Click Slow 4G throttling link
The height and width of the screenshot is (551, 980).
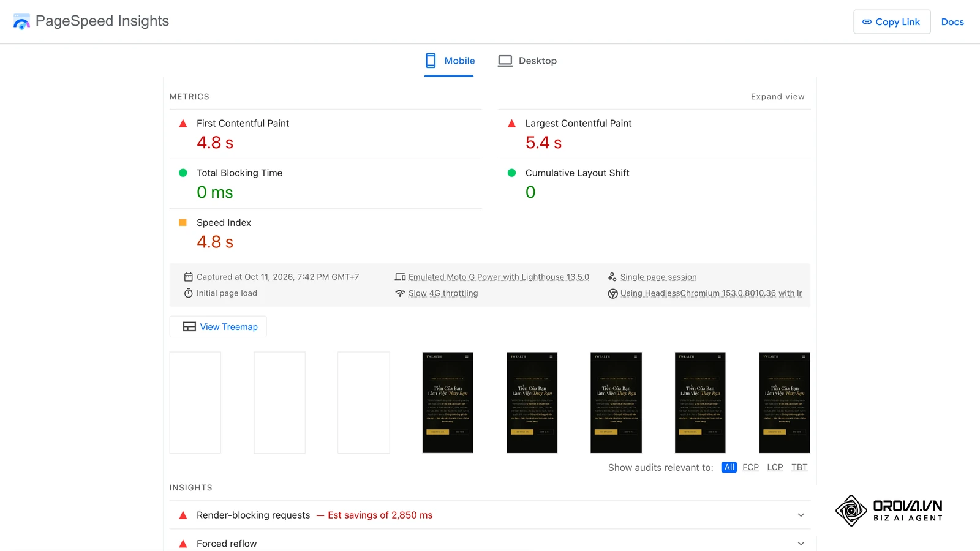pyautogui.click(x=443, y=293)
